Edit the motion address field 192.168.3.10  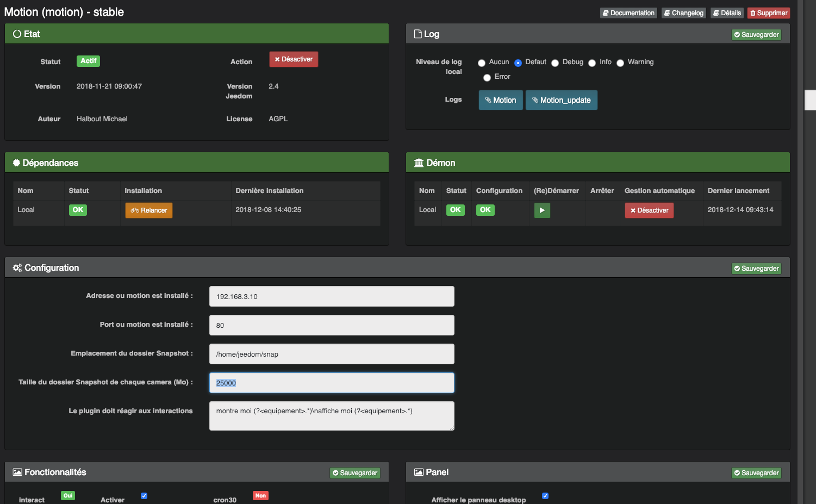(332, 296)
